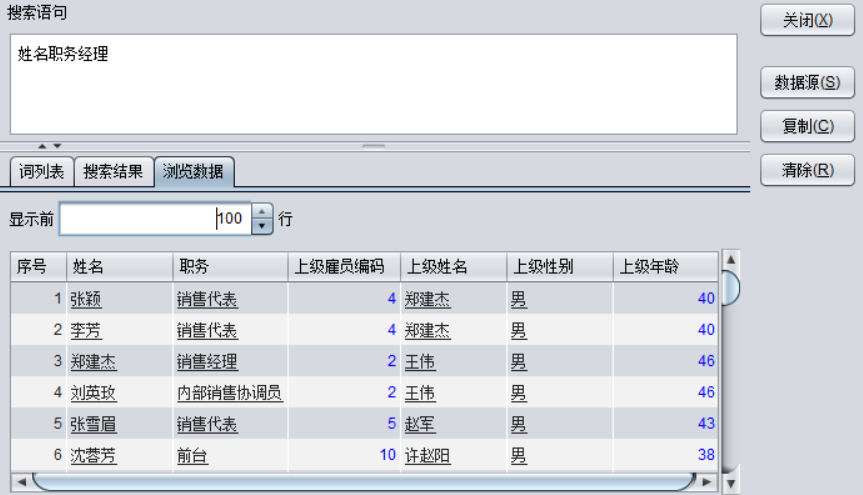Click the 关闭(X) close button
This screenshot has height=495, width=863.
(x=807, y=21)
